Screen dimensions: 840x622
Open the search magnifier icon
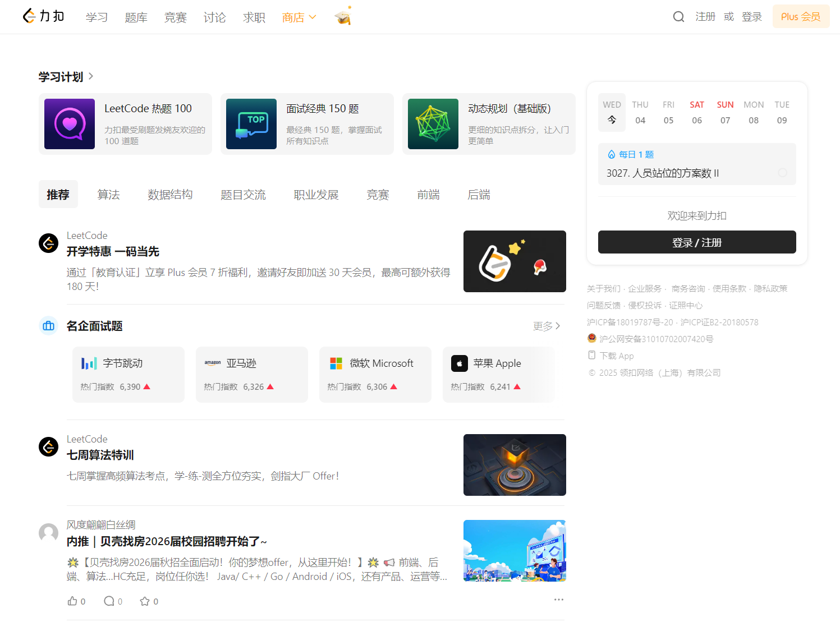pos(678,17)
